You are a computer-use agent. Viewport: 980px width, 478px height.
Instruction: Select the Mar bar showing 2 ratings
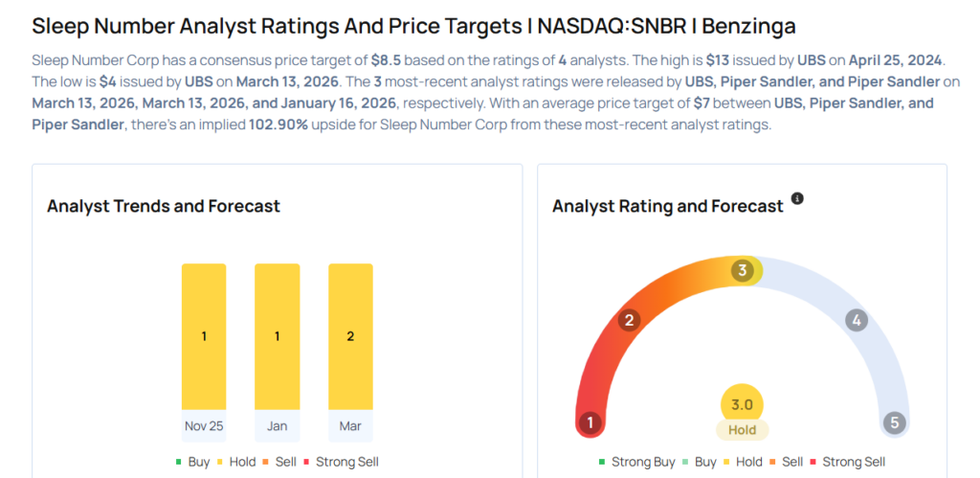tap(350, 336)
